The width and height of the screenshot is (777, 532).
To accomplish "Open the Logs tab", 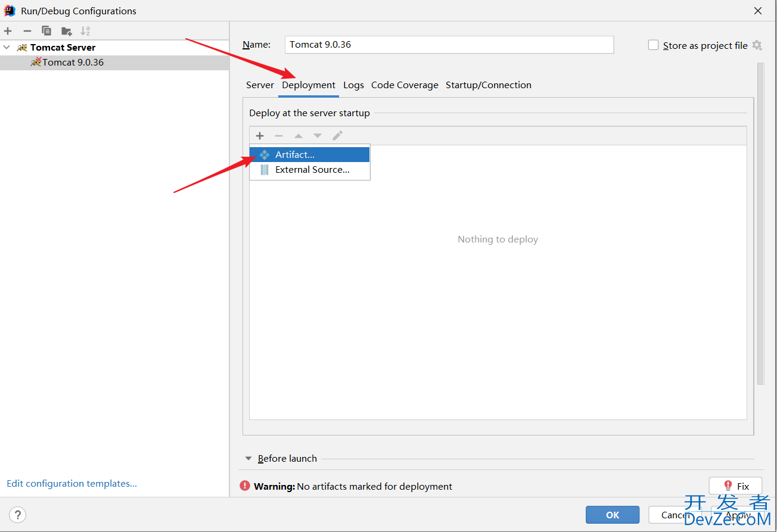I will [353, 85].
